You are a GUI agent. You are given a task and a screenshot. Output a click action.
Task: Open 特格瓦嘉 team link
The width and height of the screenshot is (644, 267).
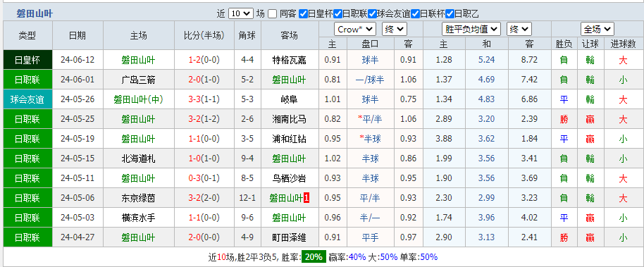[290, 61]
